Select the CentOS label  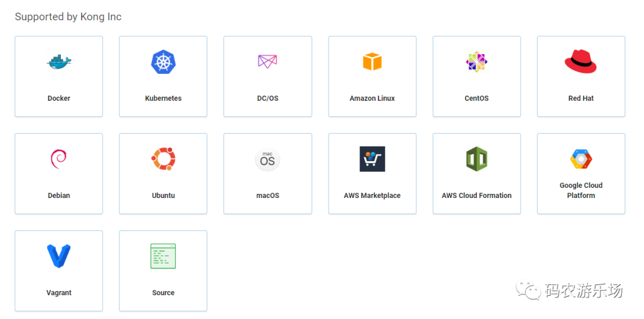coord(476,98)
